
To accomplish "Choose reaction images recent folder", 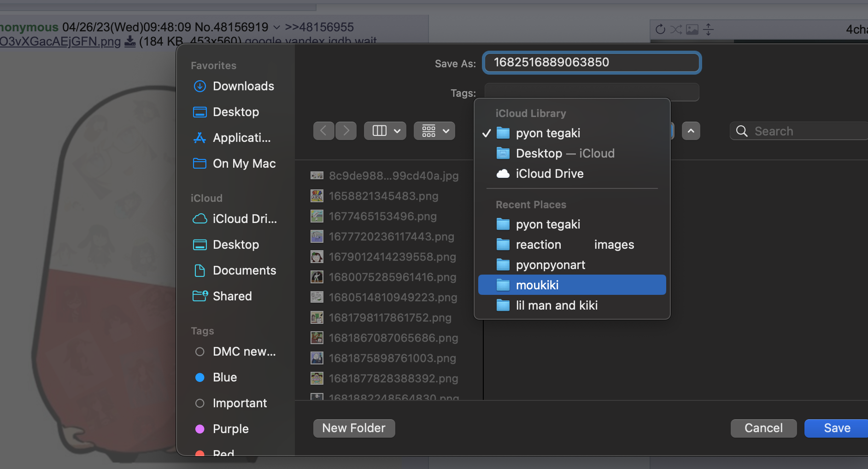I will click(x=572, y=245).
